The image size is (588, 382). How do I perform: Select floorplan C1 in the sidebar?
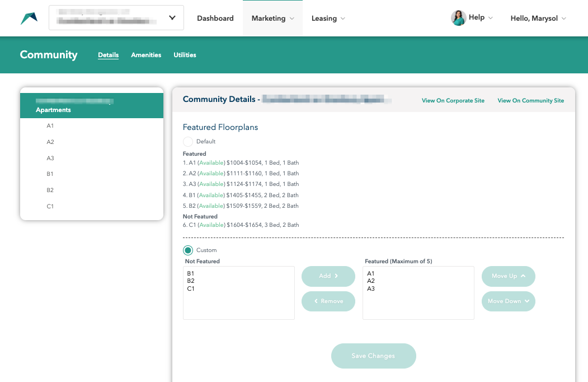click(50, 206)
